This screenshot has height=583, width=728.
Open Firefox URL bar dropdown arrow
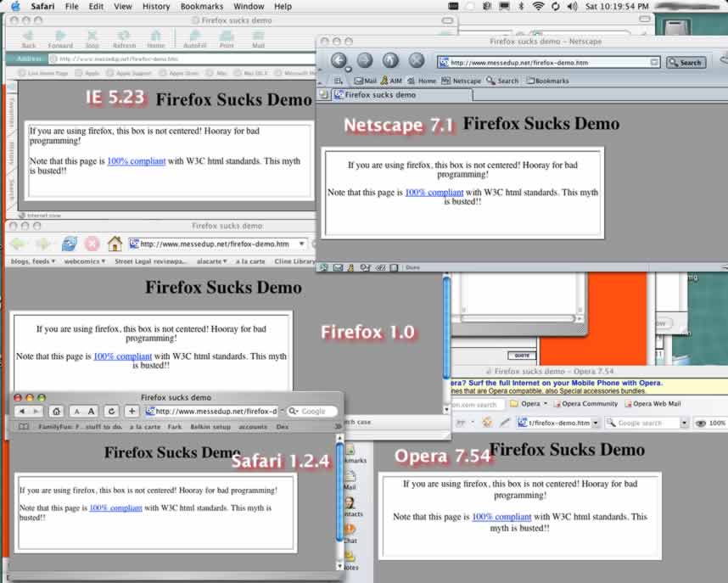point(302,244)
